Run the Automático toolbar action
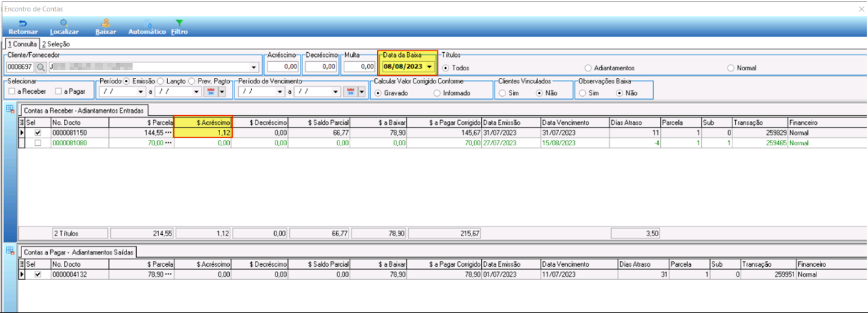This screenshot has height=313, width=868. point(147,27)
